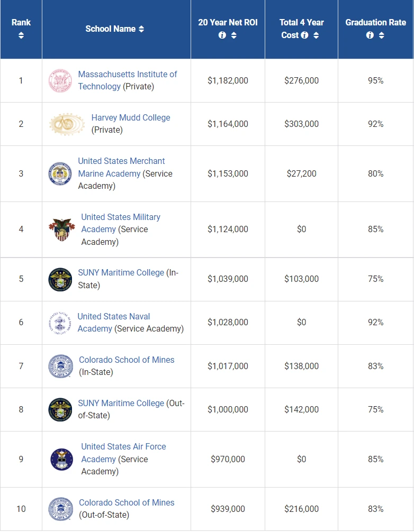The width and height of the screenshot is (414, 532).
Task: Follow the United States Naval Academy link
Action: (x=113, y=316)
